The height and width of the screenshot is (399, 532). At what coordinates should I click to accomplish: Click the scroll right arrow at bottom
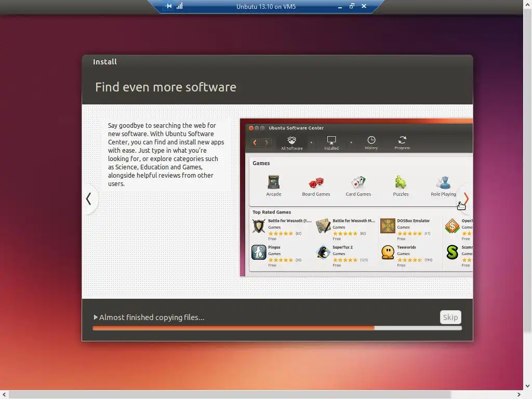point(518,395)
